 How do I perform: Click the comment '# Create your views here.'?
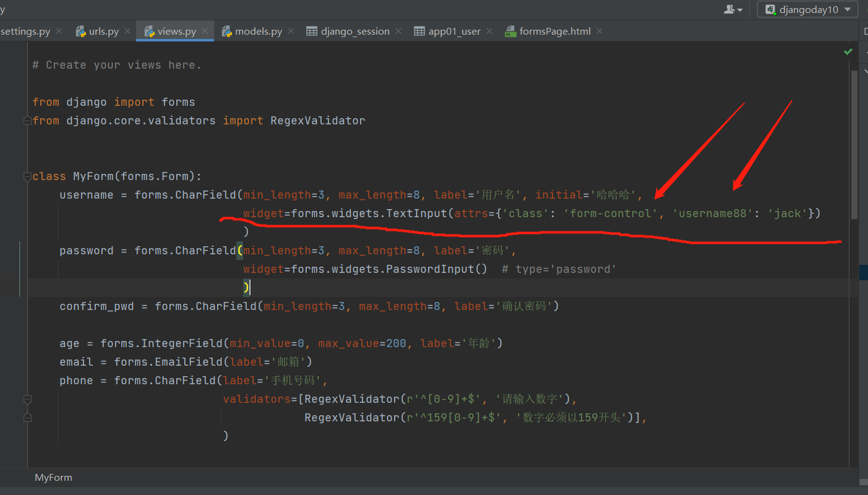coord(117,65)
